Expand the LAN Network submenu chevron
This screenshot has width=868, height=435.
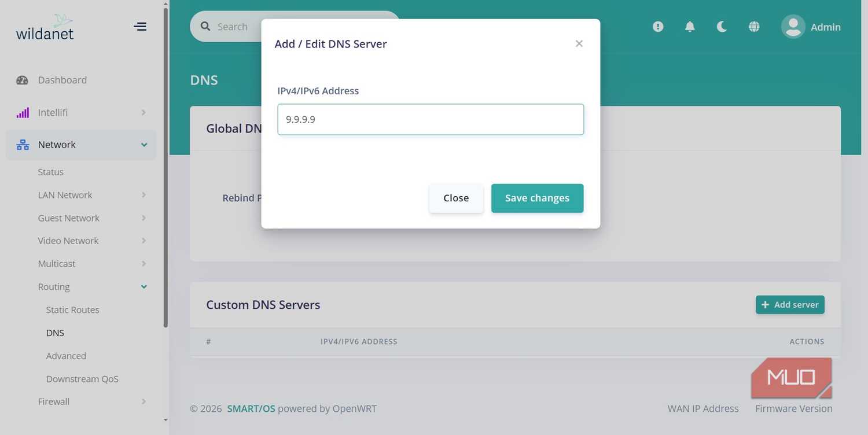[144, 195]
